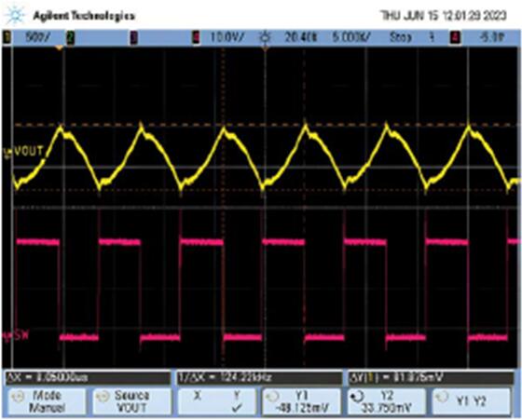Image resolution: width=522 pixels, height=420 pixels.
Task: Click the delay reference sun icon in status bar
Action: click(x=265, y=37)
